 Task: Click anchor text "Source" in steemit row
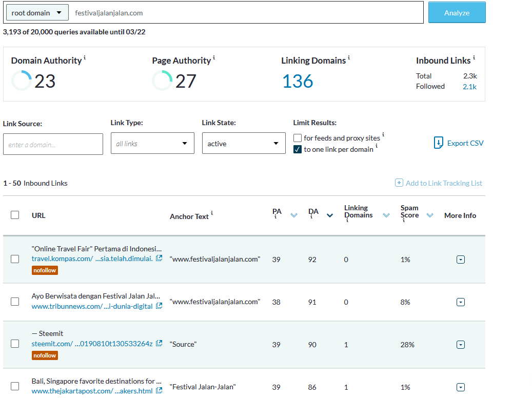183,344
